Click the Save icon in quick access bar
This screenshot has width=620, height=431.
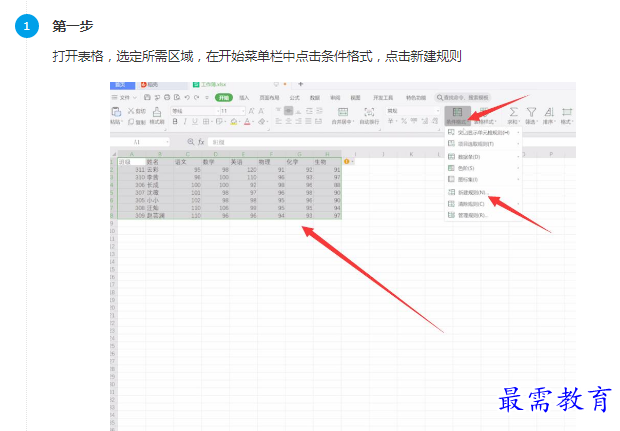pyautogui.click(x=147, y=97)
